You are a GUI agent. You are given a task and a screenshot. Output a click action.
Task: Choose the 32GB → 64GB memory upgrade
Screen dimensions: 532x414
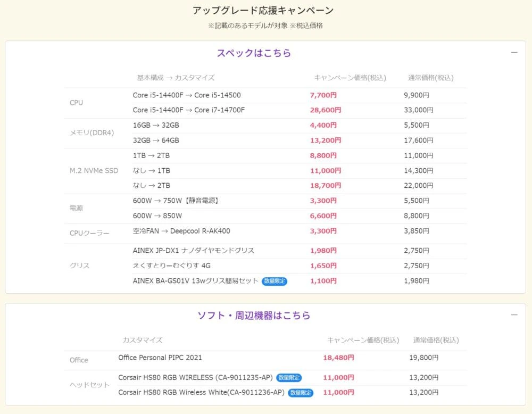[156, 140]
